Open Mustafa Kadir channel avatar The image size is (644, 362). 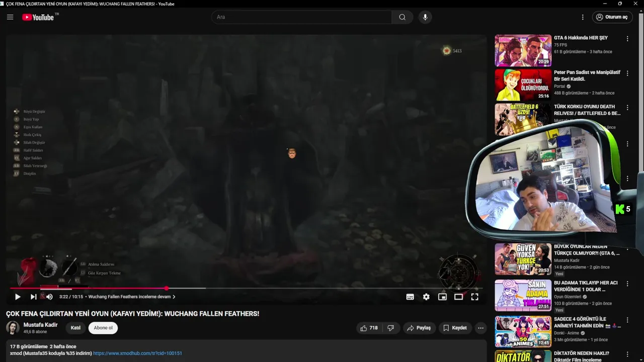[13, 328]
